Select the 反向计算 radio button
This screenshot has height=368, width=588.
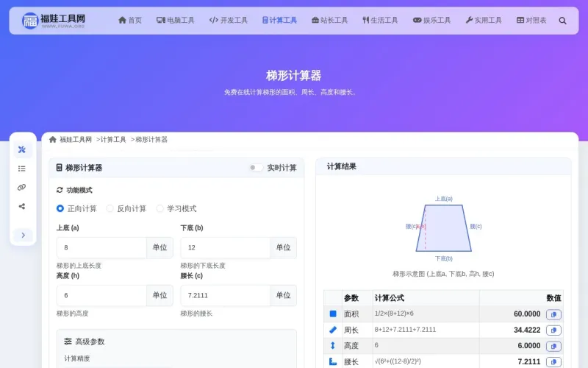click(x=110, y=208)
